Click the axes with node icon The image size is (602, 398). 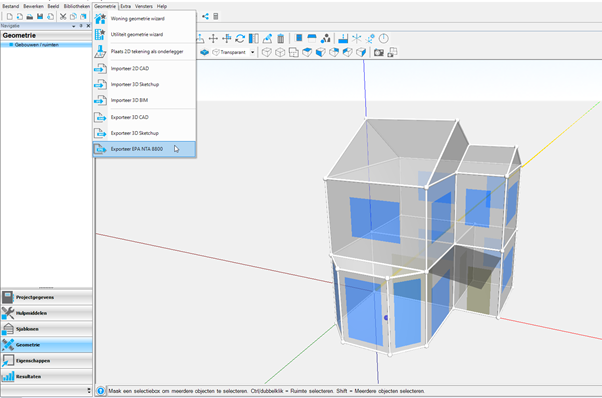click(370, 38)
